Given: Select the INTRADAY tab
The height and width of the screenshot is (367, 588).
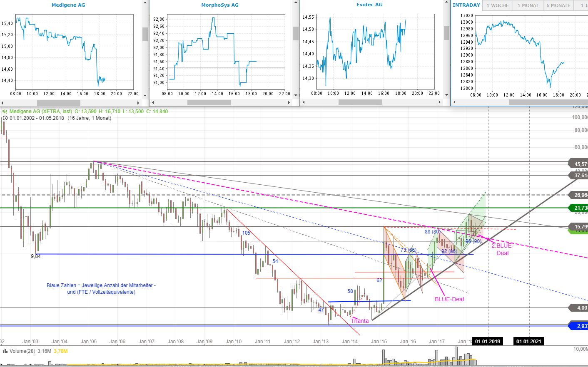Looking at the screenshot, I should [466, 5].
